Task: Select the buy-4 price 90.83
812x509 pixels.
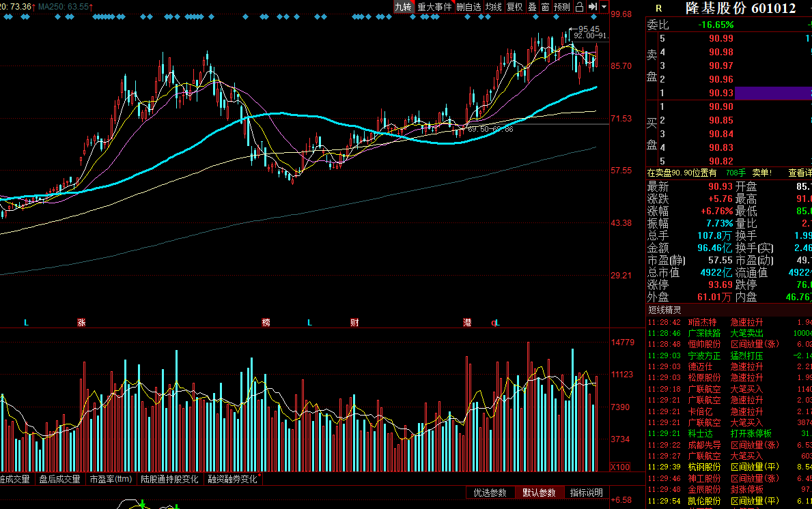Action: (x=721, y=147)
